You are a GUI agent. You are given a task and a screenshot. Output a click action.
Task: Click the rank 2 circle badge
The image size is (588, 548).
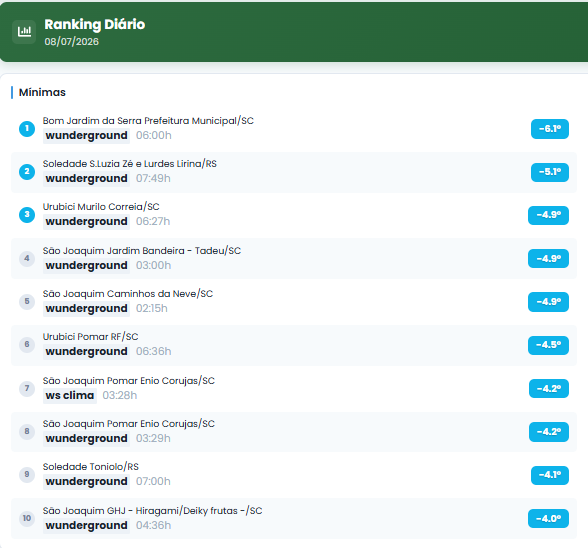[x=27, y=172]
